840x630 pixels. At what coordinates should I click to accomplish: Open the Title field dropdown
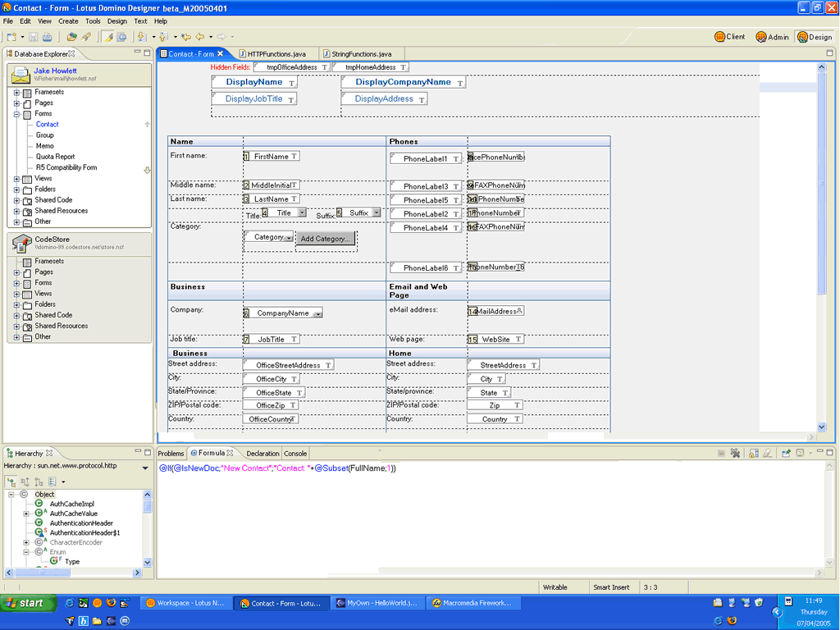pos(302,212)
